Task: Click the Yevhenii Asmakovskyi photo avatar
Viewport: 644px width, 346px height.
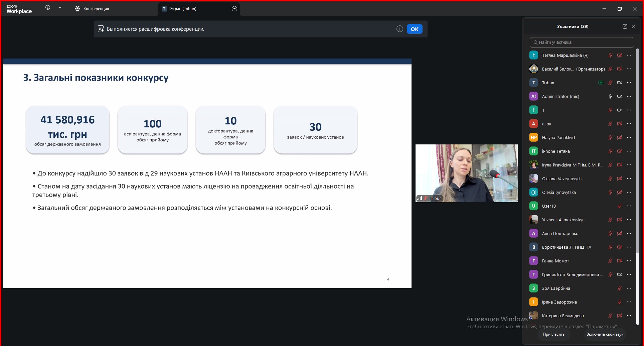Action: tap(534, 220)
